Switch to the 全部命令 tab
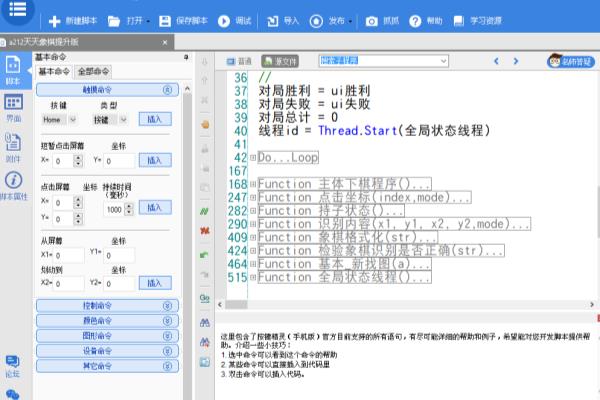This screenshot has height=400, width=600. click(93, 72)
